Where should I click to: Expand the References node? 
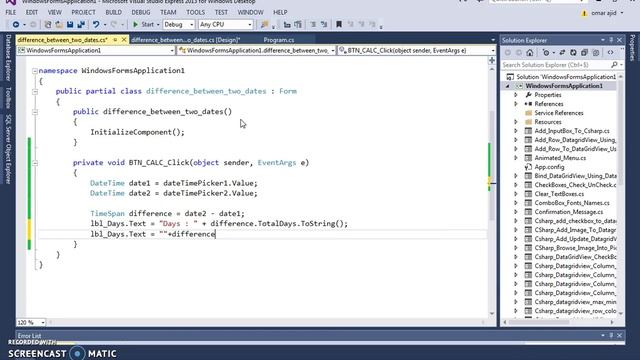click(x=516, y=104)
